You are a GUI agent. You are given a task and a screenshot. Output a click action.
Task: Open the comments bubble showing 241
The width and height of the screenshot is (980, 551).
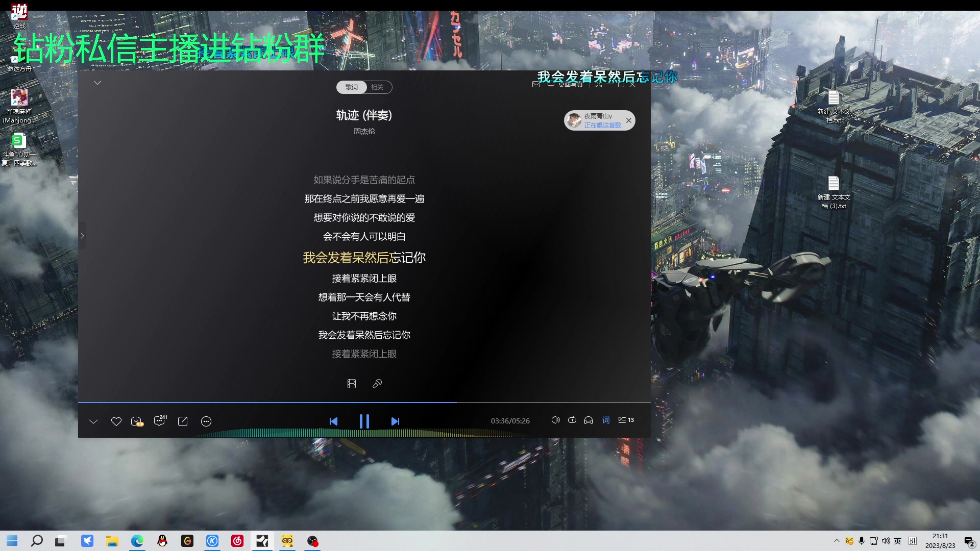(x=160, y=422)
